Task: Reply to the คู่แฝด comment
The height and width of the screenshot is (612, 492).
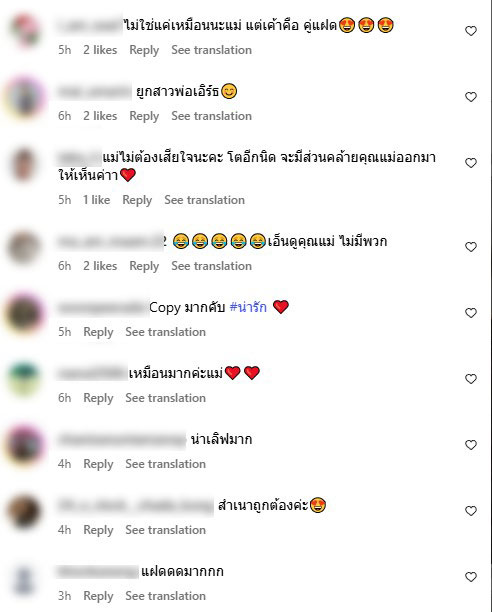Action: [144, 50]
